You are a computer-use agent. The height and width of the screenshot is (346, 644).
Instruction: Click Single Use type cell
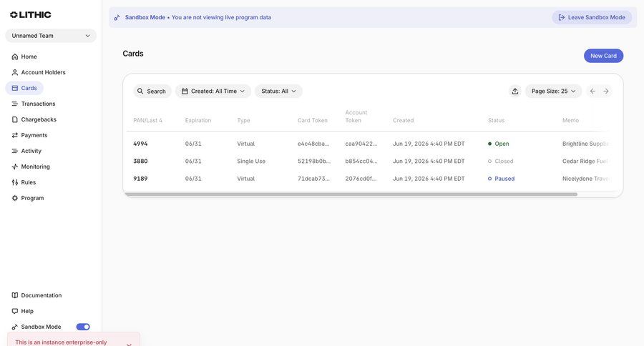tap(251, 161)
